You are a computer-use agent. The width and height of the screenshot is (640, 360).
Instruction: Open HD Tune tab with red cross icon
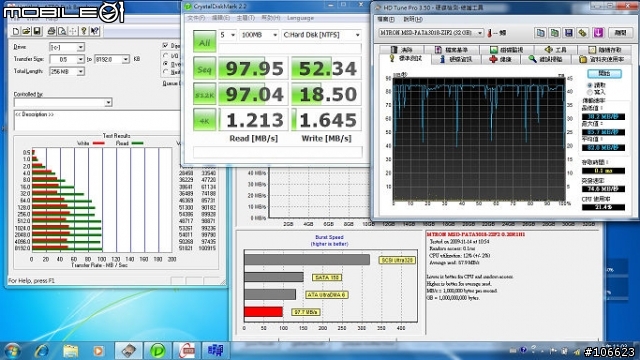(500, 59)
